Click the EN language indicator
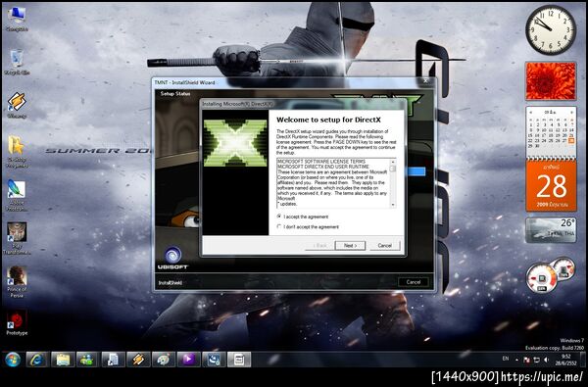 506,359
